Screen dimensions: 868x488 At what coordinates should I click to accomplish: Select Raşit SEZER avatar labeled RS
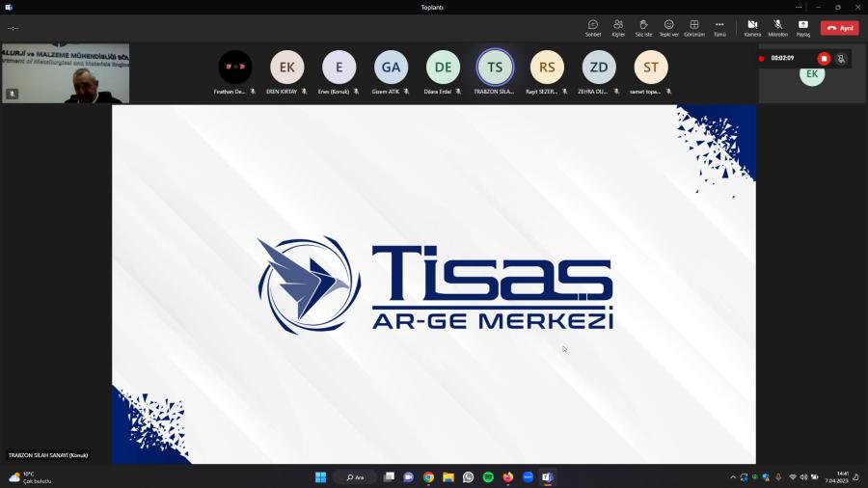pos(547,67)
